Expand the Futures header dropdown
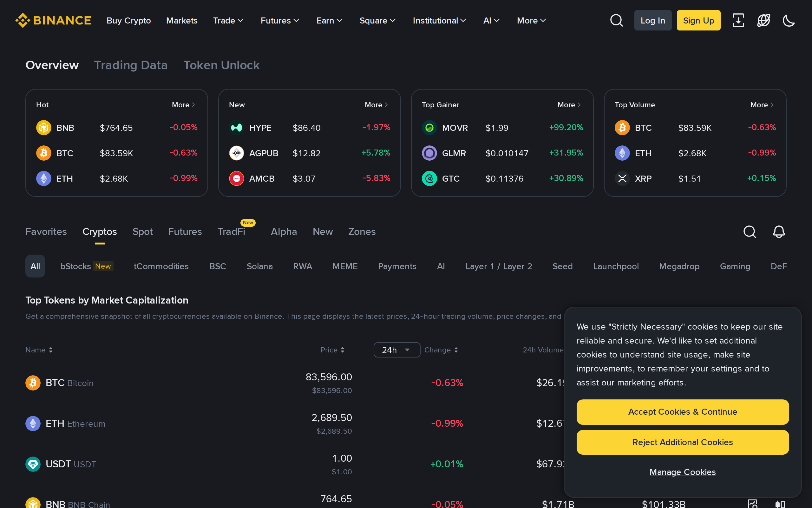Viewport: 812px width, 508px height. pyautogui.click(x=280, y=21)
